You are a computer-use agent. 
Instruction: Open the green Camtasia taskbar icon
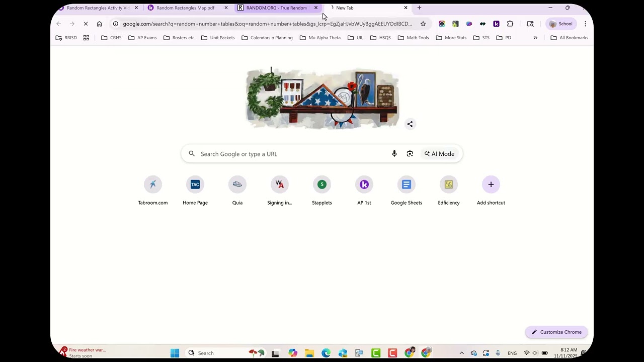(376, 353)
